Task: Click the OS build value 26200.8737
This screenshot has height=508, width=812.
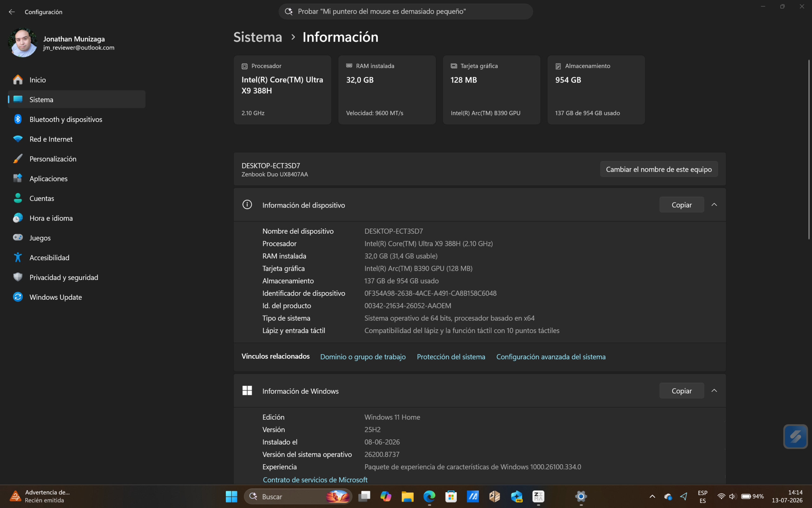Action: coord(382,455)
